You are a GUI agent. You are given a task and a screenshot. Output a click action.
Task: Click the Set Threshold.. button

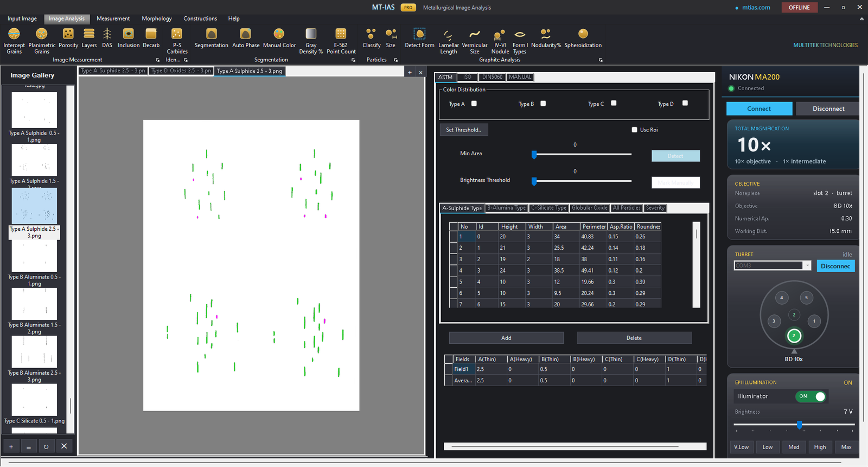464,130
